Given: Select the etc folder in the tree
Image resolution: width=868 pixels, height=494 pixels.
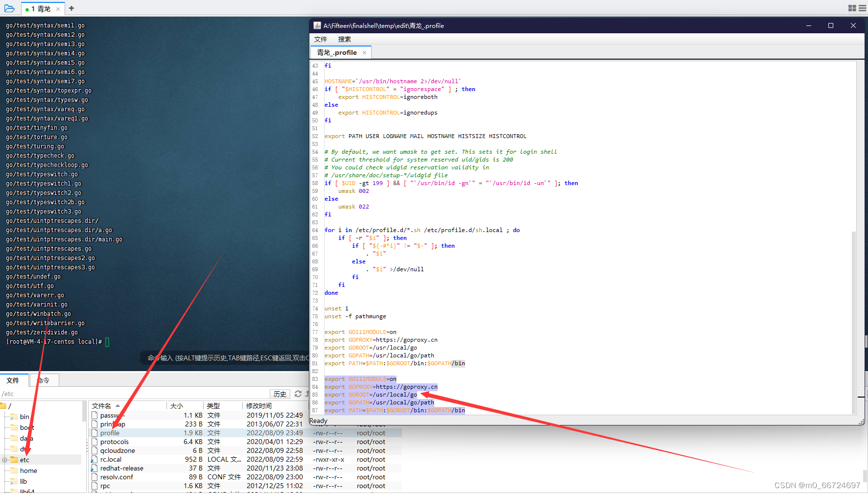Looking at the screenshot, I should tap(24, 460).
